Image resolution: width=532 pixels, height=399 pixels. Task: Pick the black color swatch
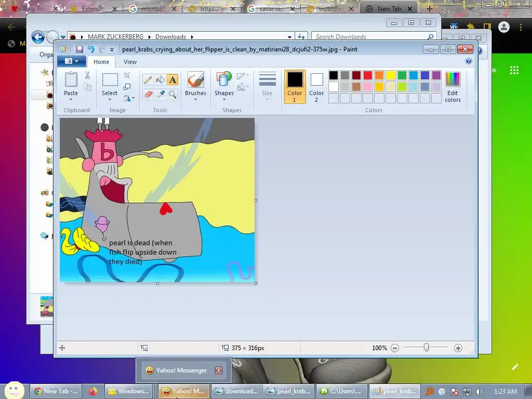tap(334, 75)
